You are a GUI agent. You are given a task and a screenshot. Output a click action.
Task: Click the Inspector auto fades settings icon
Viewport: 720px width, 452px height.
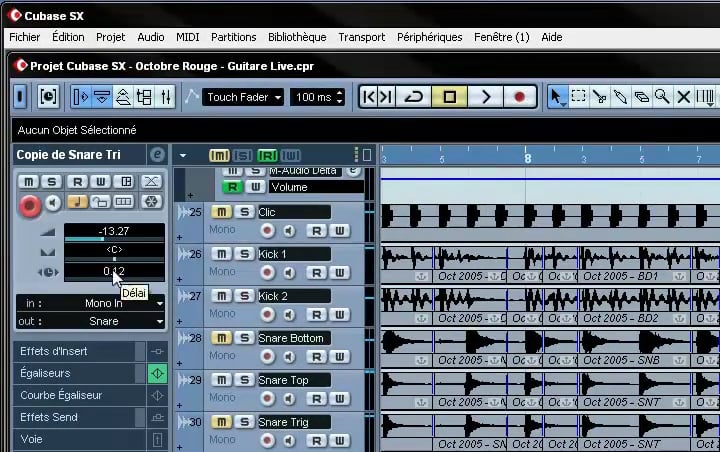tap(151, 181)
